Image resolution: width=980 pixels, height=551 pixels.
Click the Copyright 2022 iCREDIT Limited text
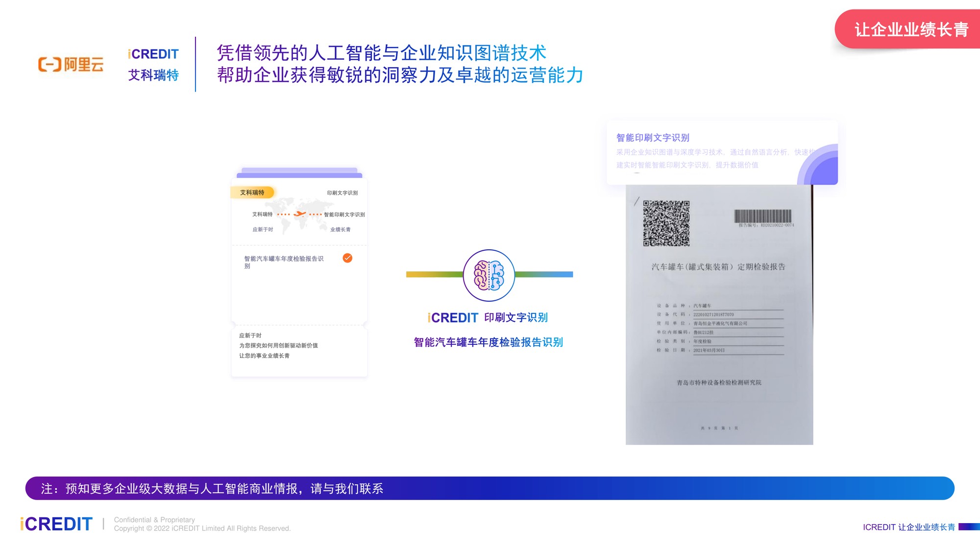click(202, 528)
